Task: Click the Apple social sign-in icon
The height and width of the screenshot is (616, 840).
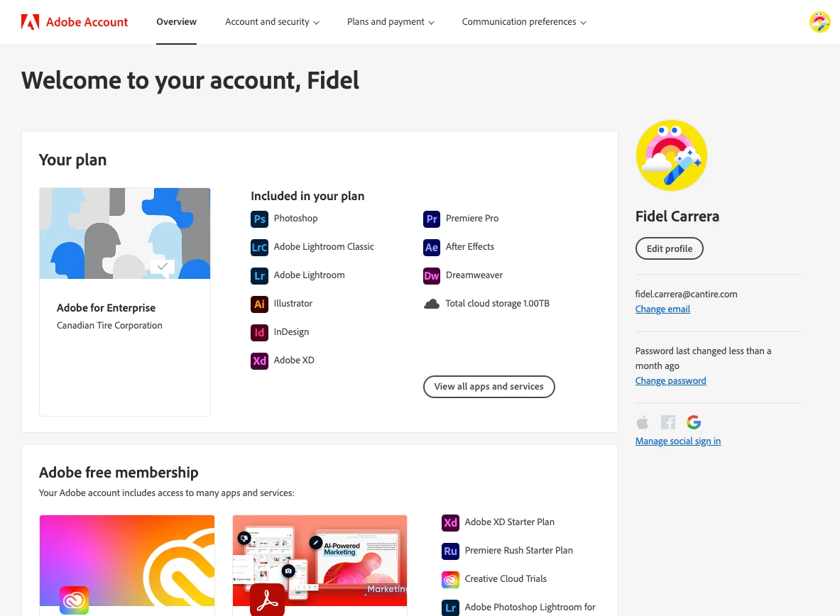Action: (x=643, y=422)
